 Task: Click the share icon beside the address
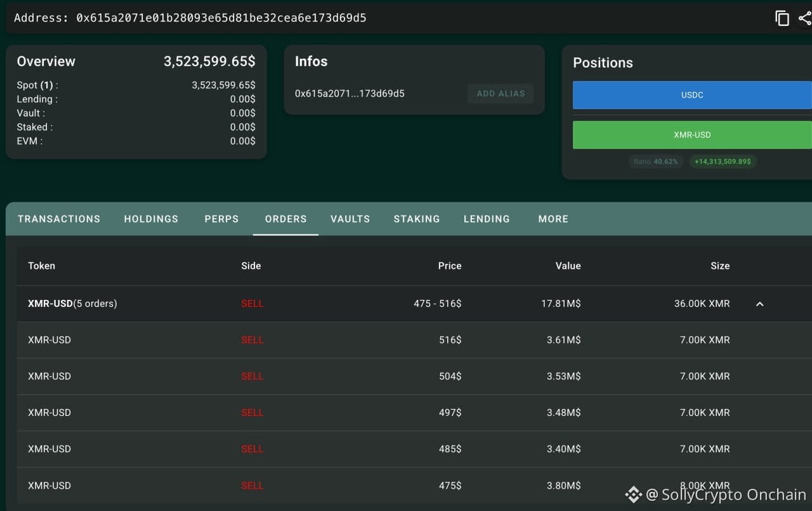click(x=805, y=18)
